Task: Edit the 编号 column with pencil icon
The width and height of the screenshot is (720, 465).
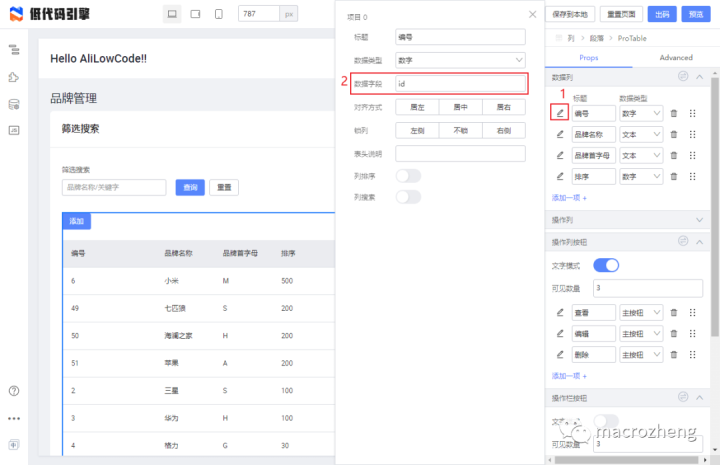Action: [x=560, y=113]
